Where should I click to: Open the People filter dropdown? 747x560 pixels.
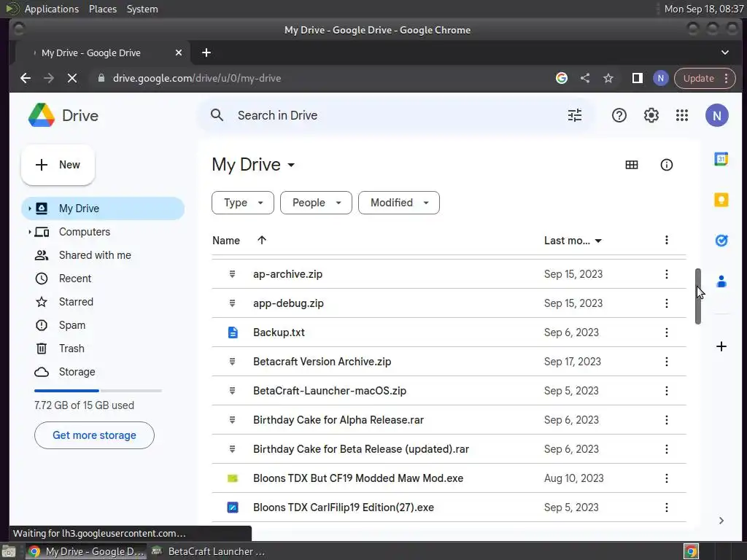click(x=316, y=203)
